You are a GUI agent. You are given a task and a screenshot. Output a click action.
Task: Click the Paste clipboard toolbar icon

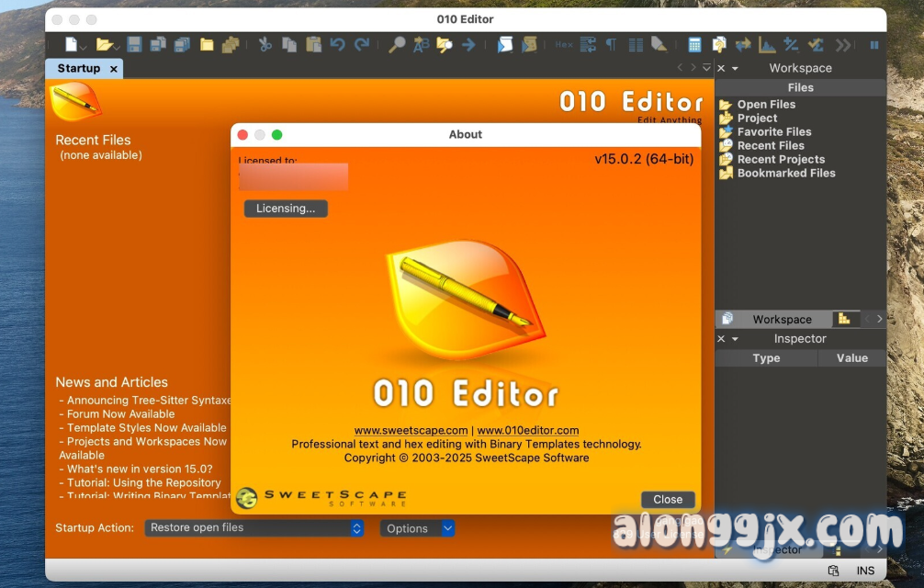(313, 44)
